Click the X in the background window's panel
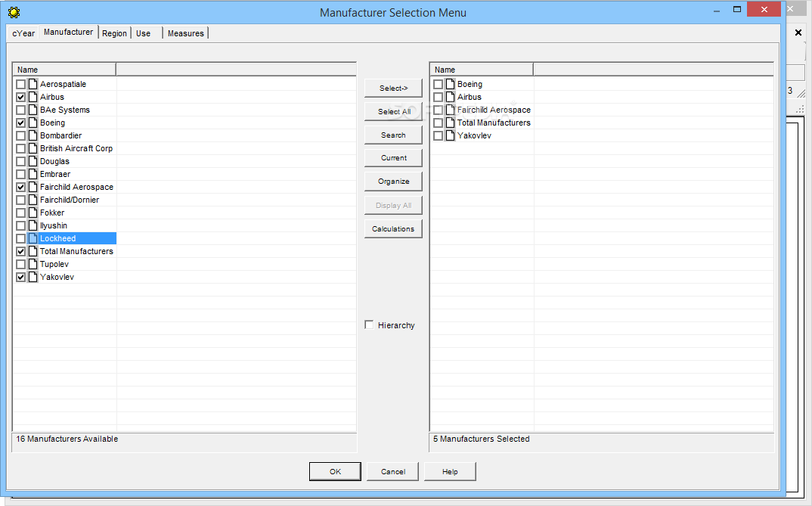 [798, 33]
